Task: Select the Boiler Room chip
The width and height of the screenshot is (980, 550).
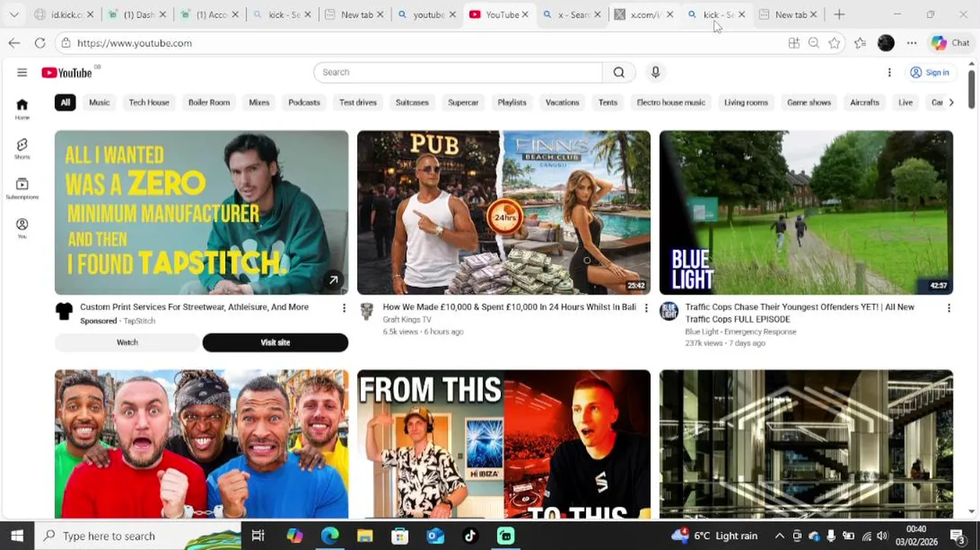Action: coord(209,102)
